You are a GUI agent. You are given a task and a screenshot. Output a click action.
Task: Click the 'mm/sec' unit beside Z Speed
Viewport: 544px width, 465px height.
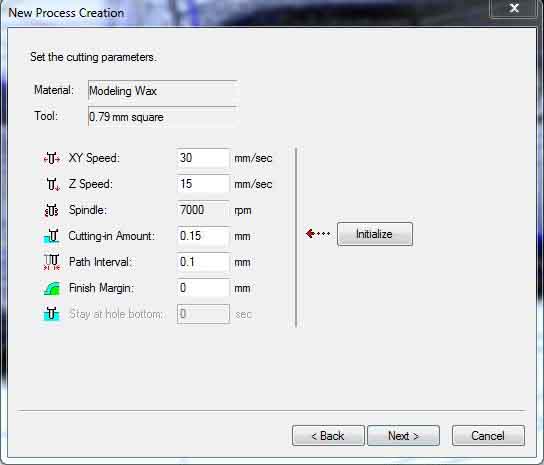pos(253,184)
